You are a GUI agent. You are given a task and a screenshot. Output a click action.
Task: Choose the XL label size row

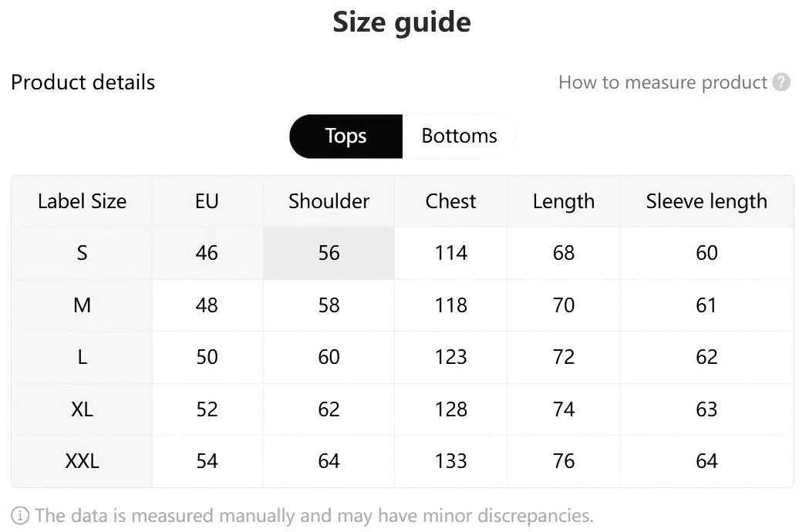point(82,409)
